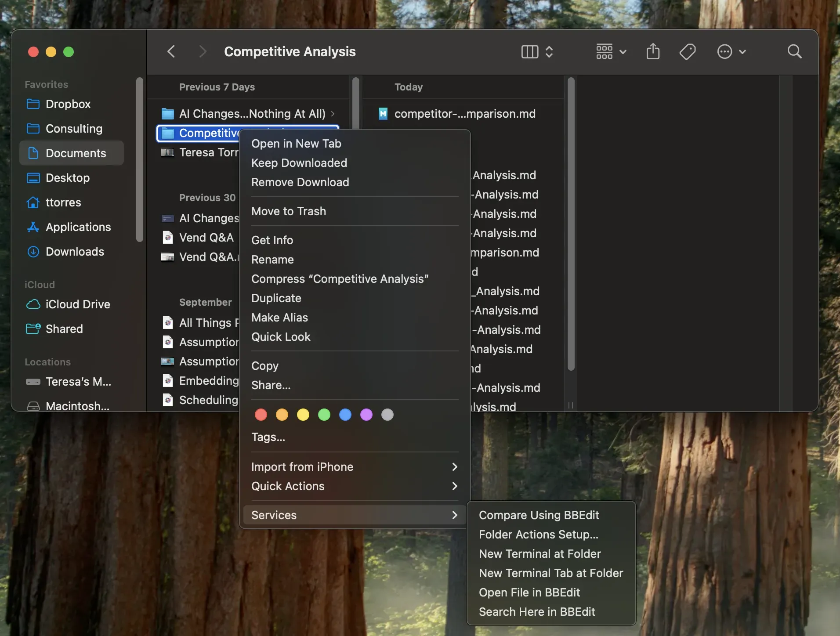Open the Services submenu
The height and width of the screenshot is (636, 840).
273,515
